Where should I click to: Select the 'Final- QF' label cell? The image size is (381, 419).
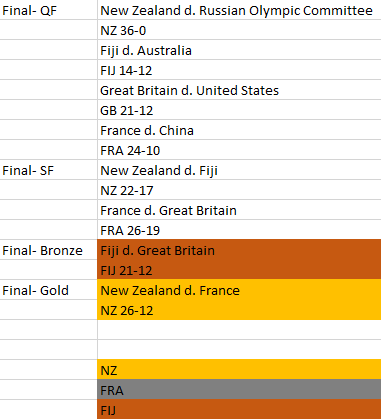[48, 10]
